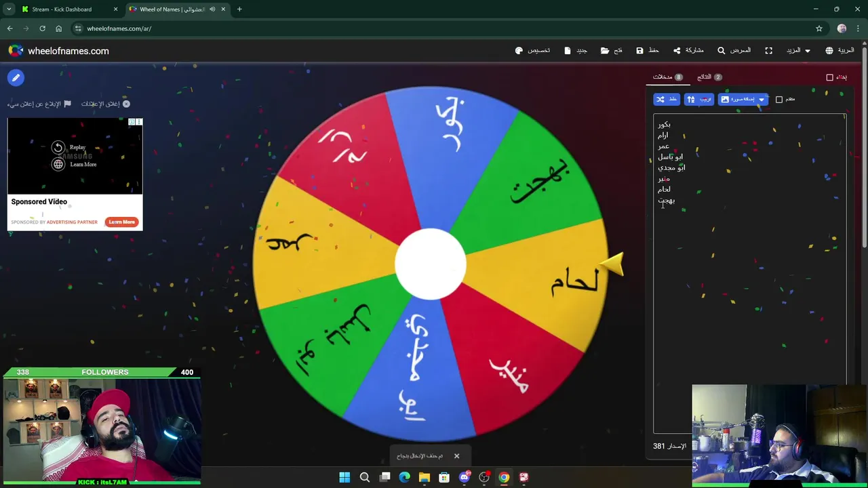The width and height of the screenshot is (868, 488).
Task: Open the Chrome profile avatar
Action: pos(842,28)
